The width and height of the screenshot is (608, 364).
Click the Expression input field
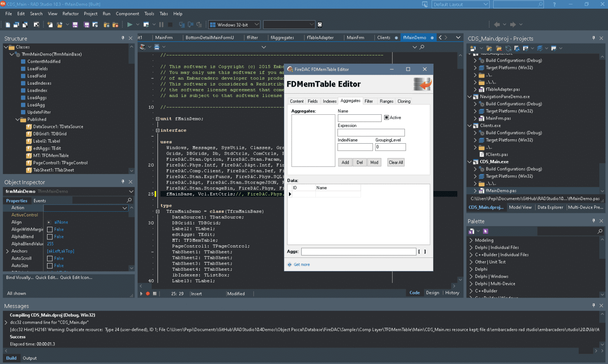click(x=371, y=133)
